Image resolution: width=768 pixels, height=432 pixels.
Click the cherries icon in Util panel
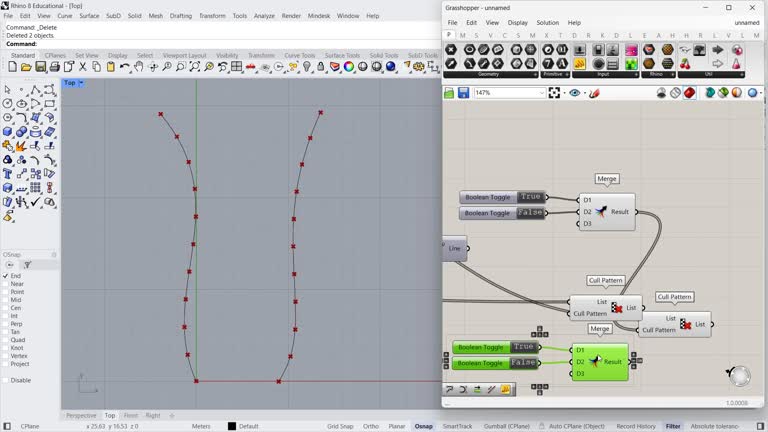(x=685, y=63)
